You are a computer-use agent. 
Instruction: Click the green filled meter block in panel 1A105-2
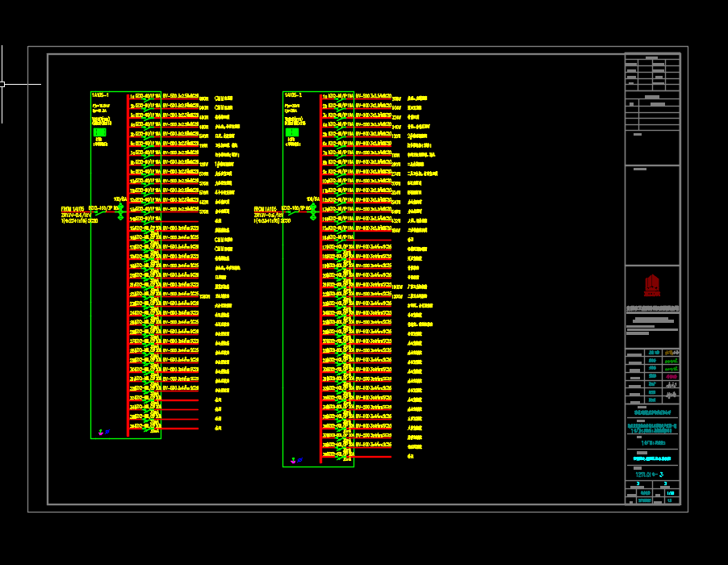click(x=292, y=132)
